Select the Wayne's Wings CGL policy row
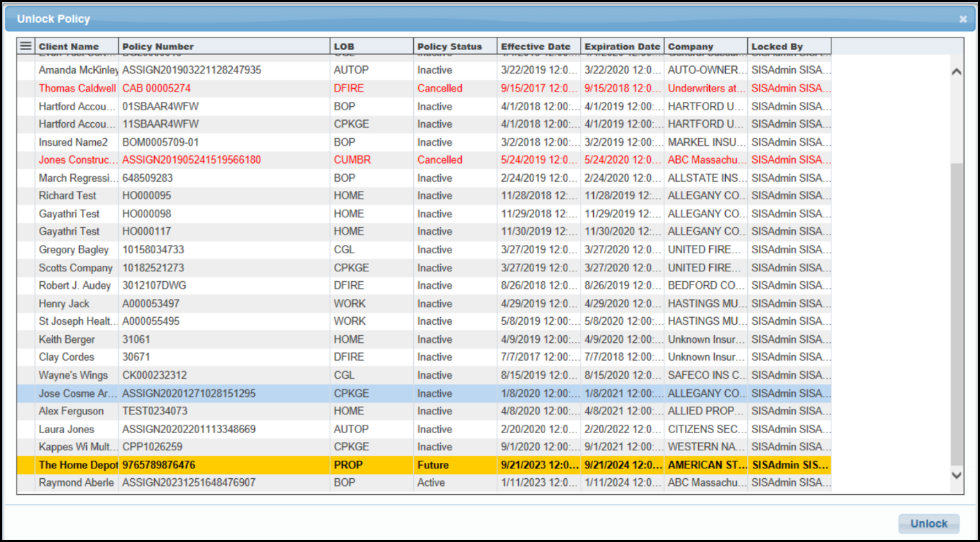 click(424, 375)
